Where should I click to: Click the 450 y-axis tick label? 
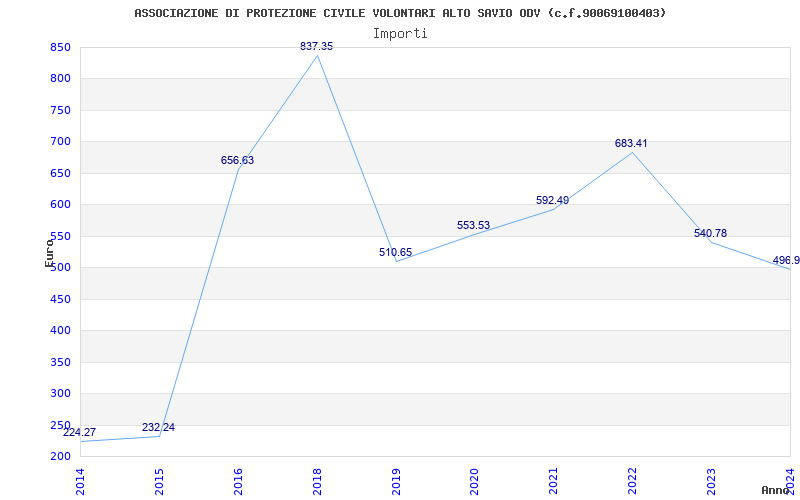click(60, 299)
